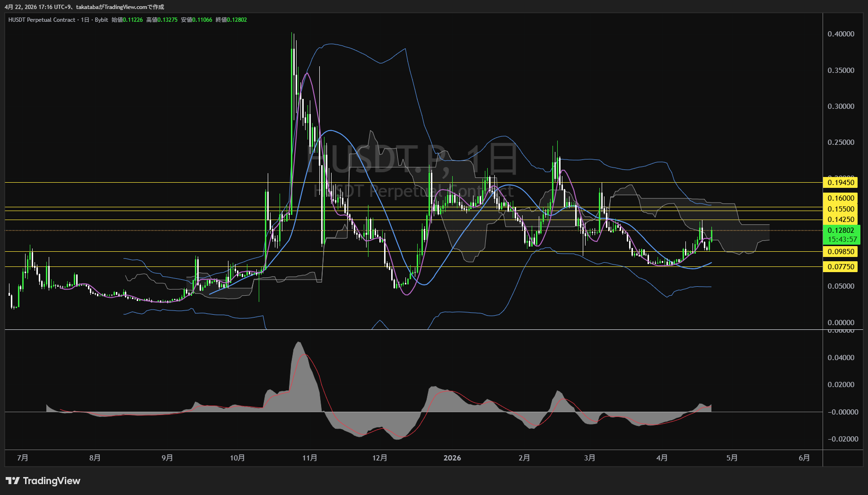Click the HUSDT Perpetual Contract symbol title
Viewport: 868px width, 495px height.
pyautogui.click(x=42, y=20)
